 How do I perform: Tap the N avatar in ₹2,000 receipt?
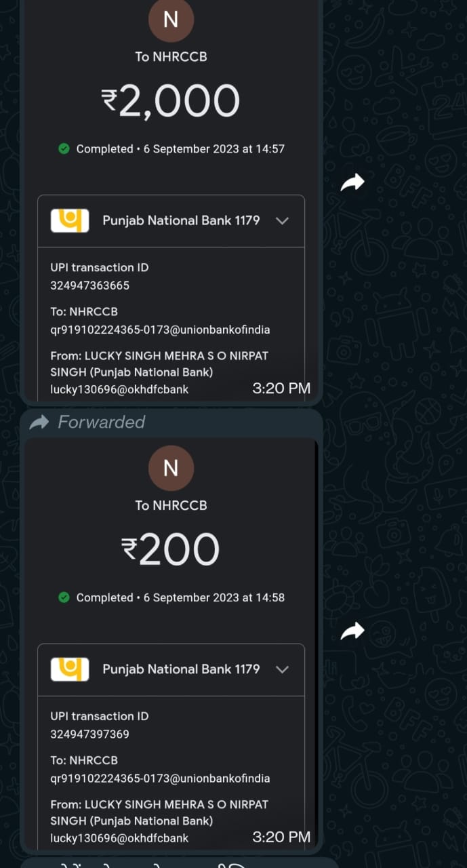171,20
